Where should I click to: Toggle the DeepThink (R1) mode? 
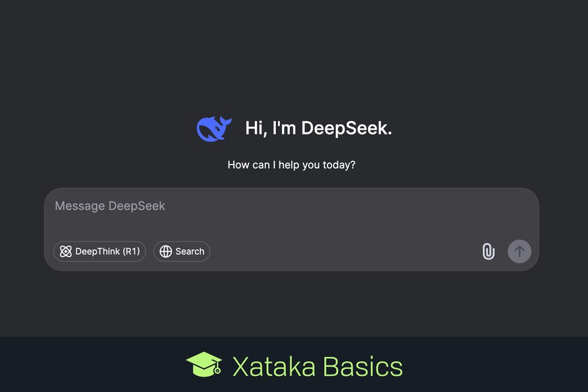pyautogui.click(x=99, y=251)
